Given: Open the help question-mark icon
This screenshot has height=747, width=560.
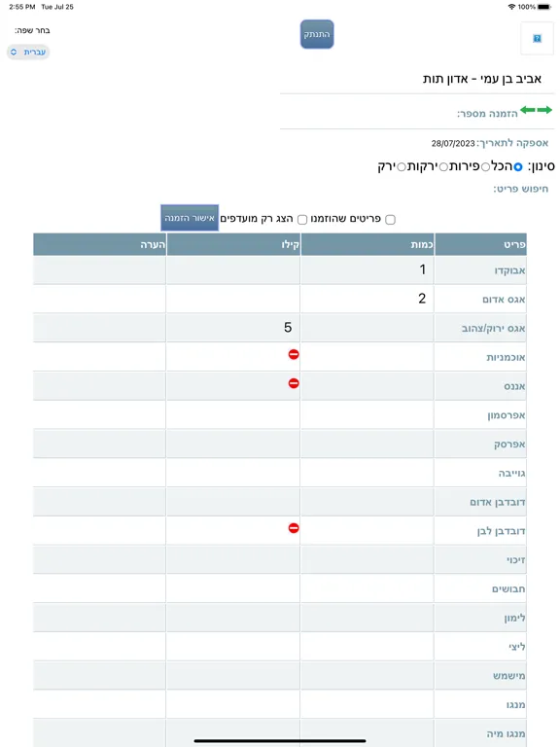Looking at the screenshot, I should click(x=537, y=39).
